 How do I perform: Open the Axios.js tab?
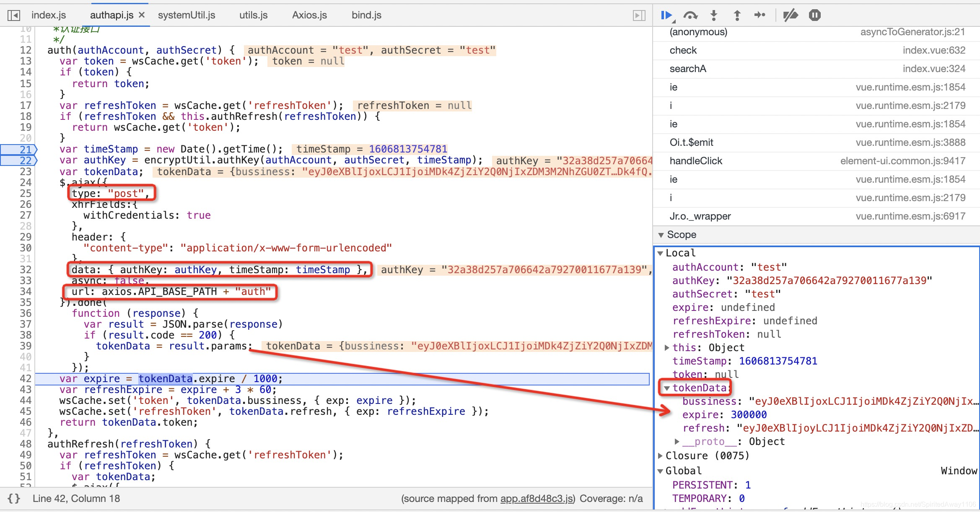point(309,16)
